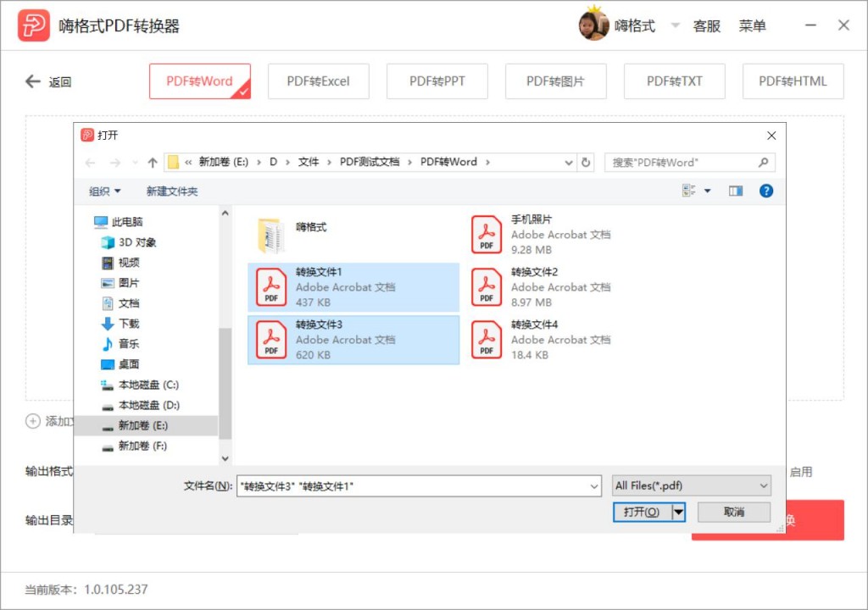Click the user avatar picture

pyautogui.click(x=593, y=25)
